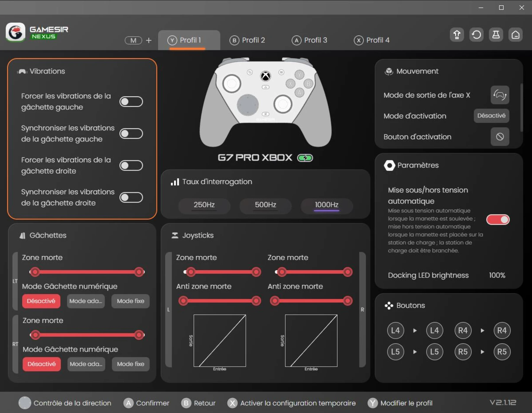The height and width of the screenshot is (413, 532).
Task: Click the firmware upload icon top right
Action: click(456, 35)
